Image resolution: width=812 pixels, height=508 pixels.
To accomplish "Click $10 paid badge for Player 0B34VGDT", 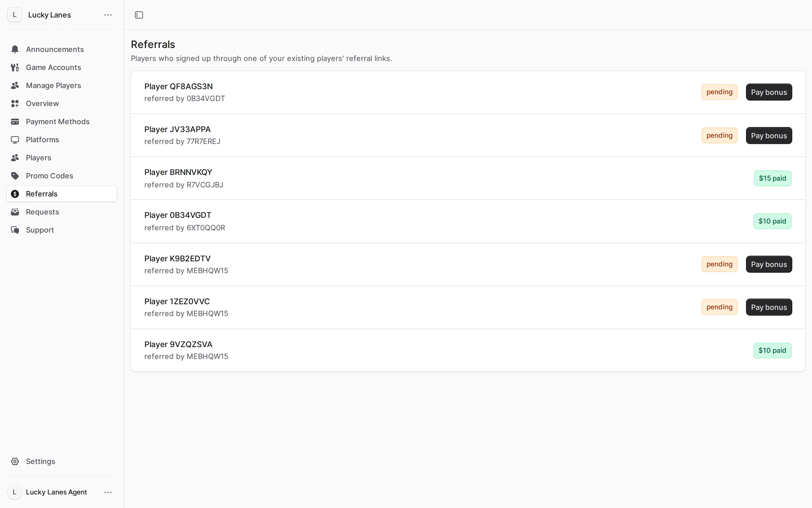I will coord(772,222).
